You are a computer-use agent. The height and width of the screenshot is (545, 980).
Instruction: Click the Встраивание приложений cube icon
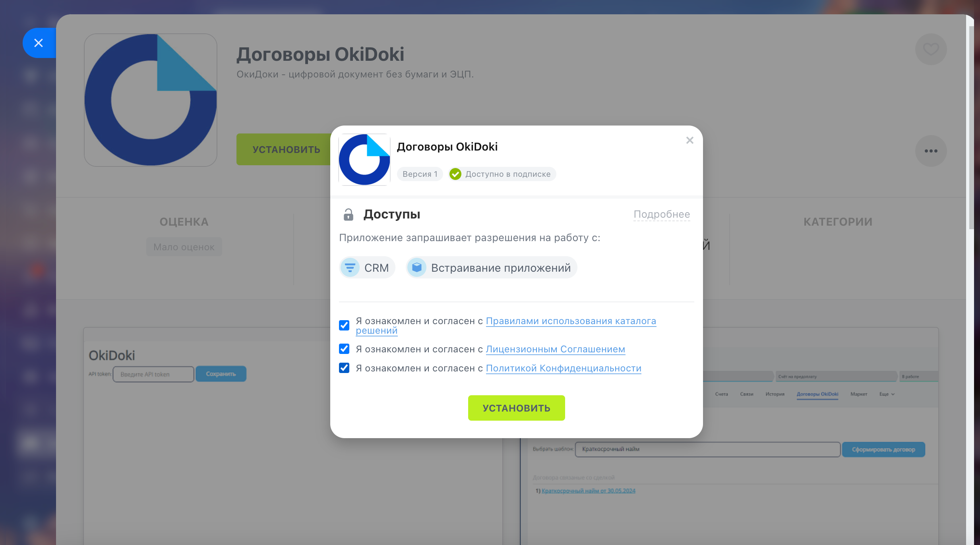pyautogui.click(x=416, y=268)
